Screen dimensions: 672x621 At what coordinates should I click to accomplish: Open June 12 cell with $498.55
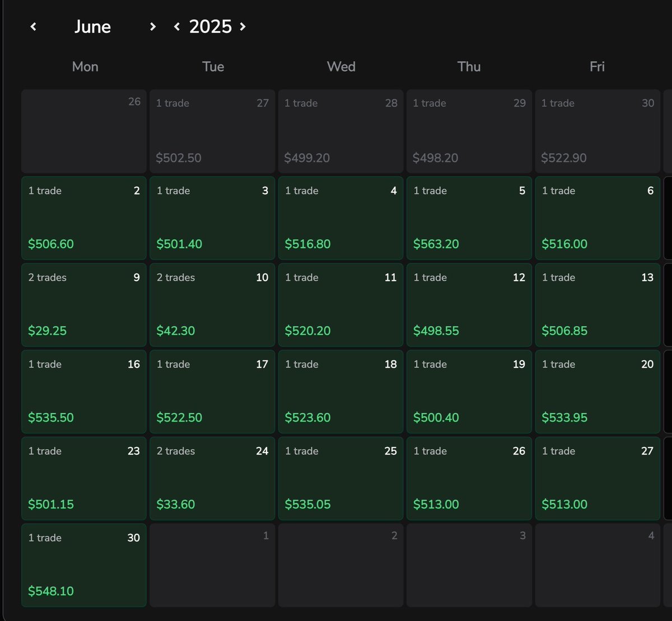pyautogui.click(x=469, y=305)
